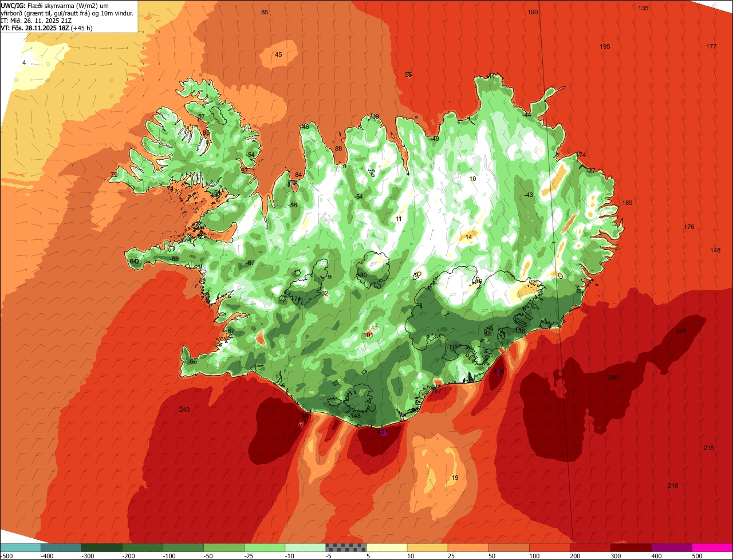Image resolution: width=733 pixels, height=560 pixels.
Task: Click the purple 400 to 500 legend swatch
Action: (671, 547)
